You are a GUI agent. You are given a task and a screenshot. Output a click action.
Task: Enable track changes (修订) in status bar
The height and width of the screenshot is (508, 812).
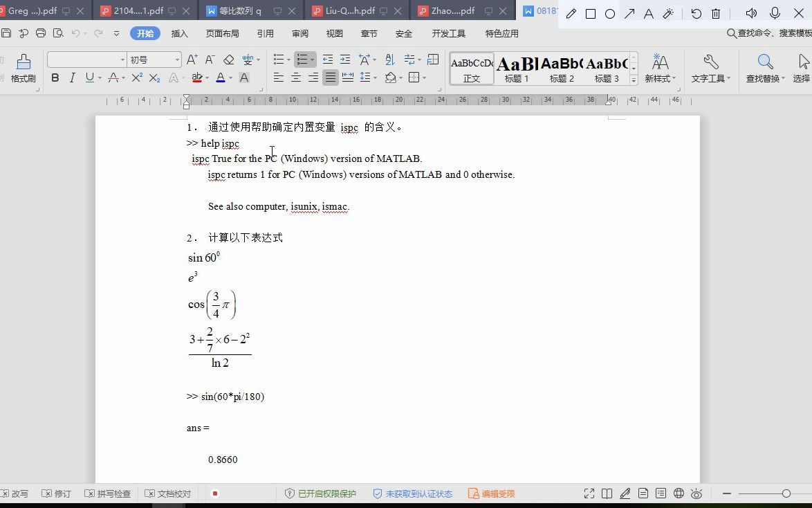click(x=56, y=493)
